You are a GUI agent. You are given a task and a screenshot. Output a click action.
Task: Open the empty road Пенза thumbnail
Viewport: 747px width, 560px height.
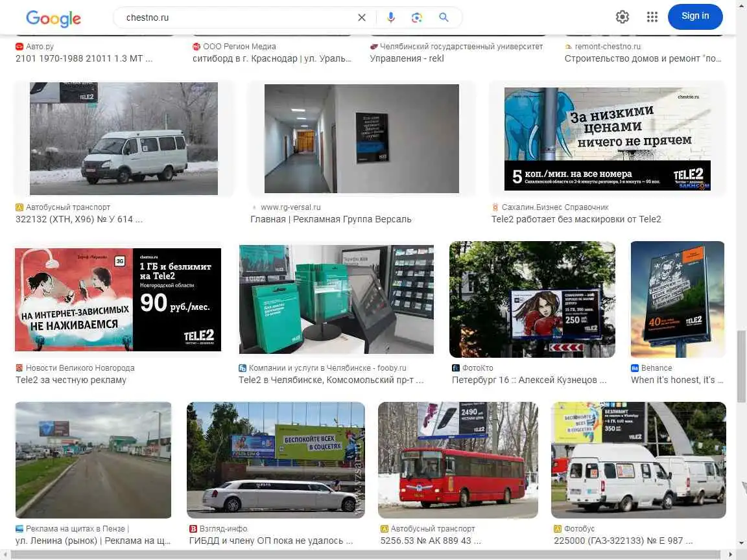click(93, 460)
